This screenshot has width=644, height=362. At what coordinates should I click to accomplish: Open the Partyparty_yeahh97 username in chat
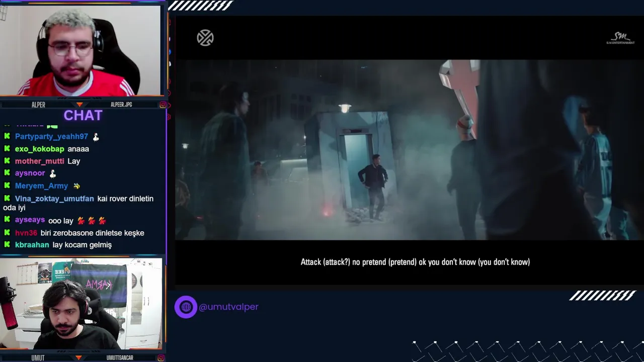click(x=51, y=136)
